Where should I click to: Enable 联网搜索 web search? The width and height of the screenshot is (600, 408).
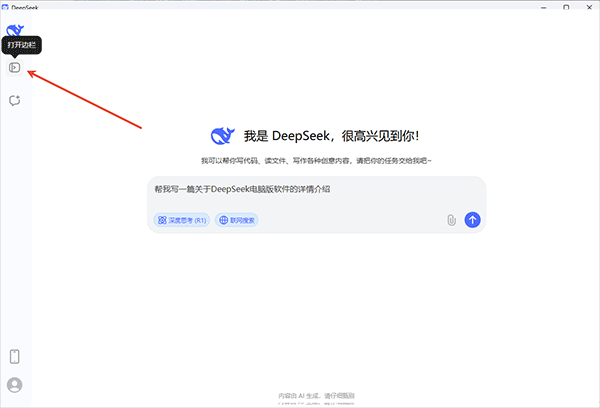237,220
